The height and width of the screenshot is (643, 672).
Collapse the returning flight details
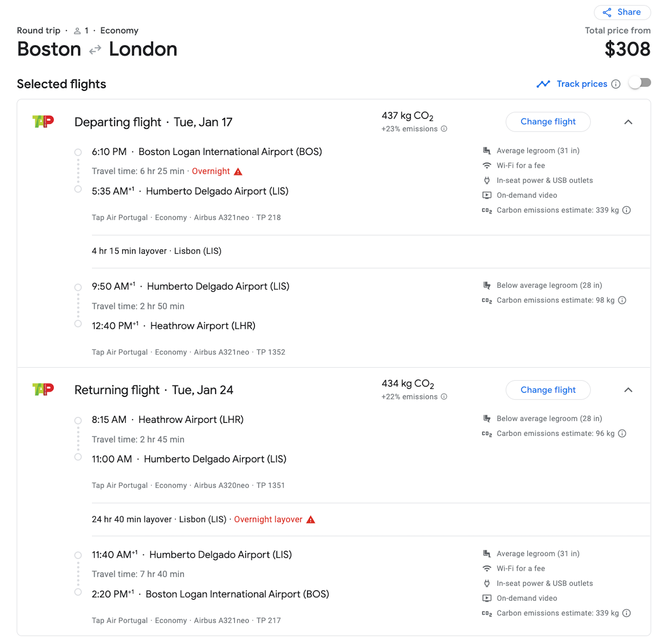click(x=628, y=390)
